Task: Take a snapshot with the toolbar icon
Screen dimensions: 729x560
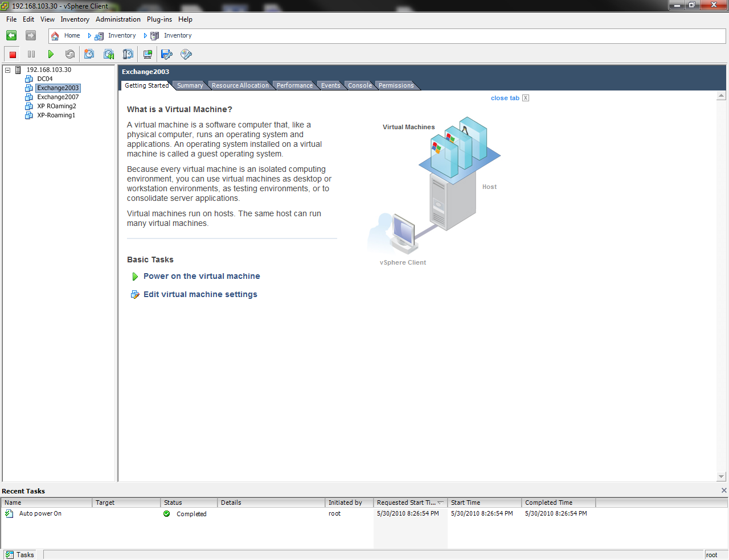Action: pyautogui.click(x=89, y=54)
